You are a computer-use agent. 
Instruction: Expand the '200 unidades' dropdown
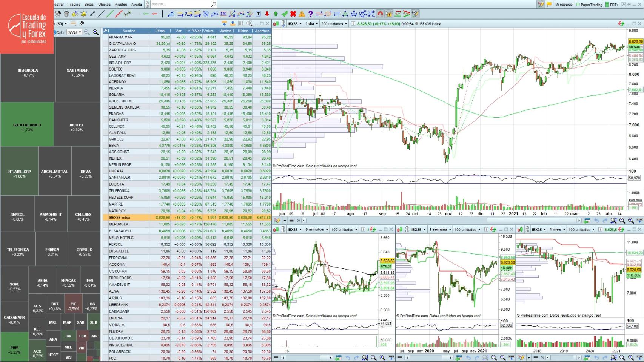point(334,24)
